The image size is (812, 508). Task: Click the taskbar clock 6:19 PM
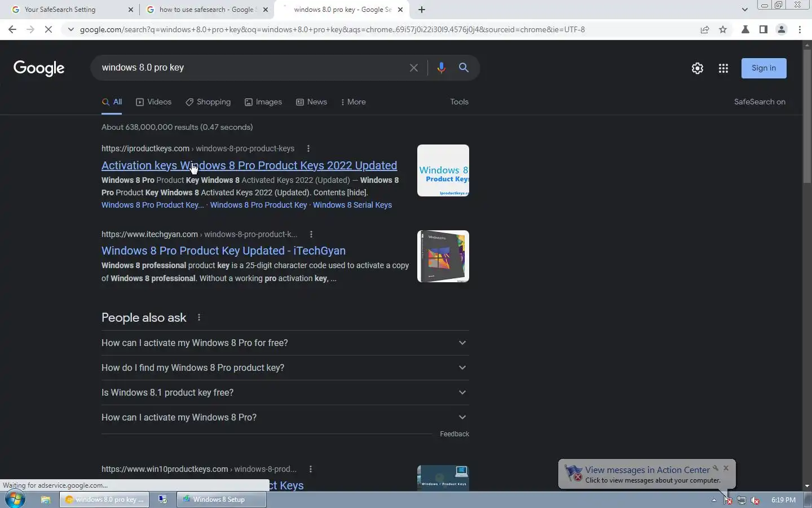pos(783,500)
